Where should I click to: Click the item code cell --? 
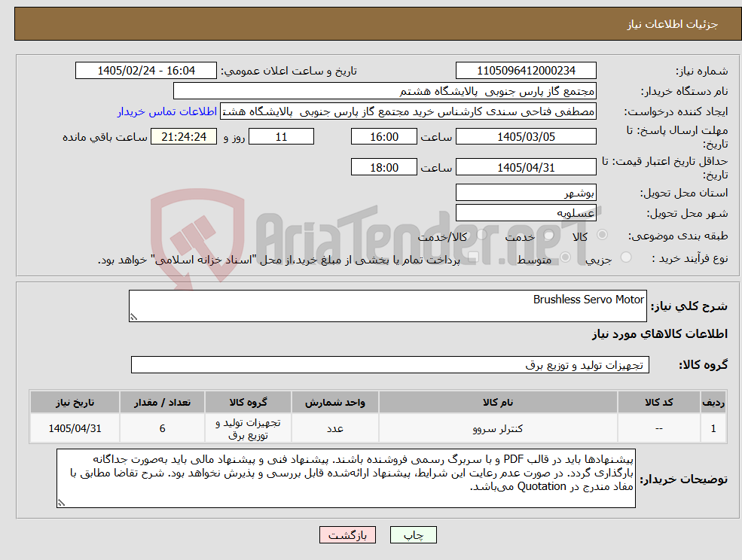(x=658, y=428)
